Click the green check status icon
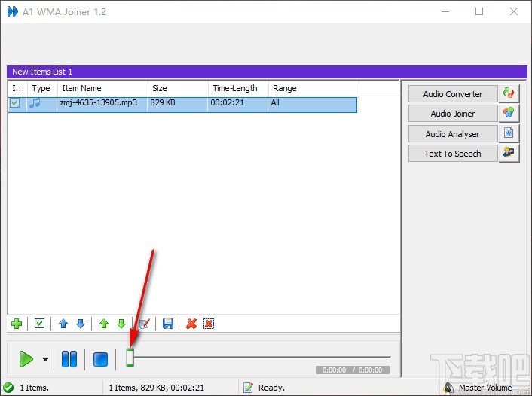The image size is (532, 396). (x=8, y=388)
